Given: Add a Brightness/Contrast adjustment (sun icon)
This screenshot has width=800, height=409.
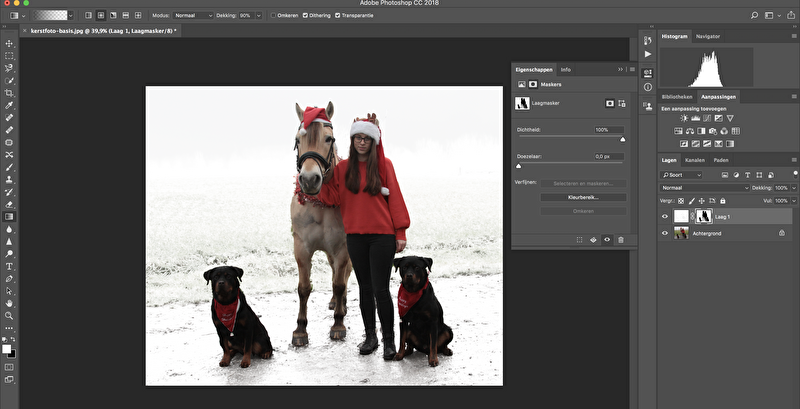Looking at the screenshot, I should coord(684,118).
